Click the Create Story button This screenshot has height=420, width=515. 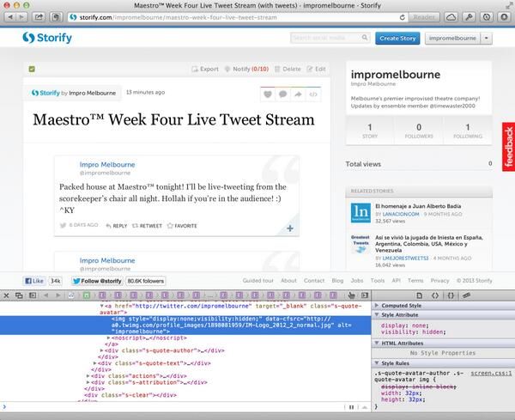pos(397,38)
